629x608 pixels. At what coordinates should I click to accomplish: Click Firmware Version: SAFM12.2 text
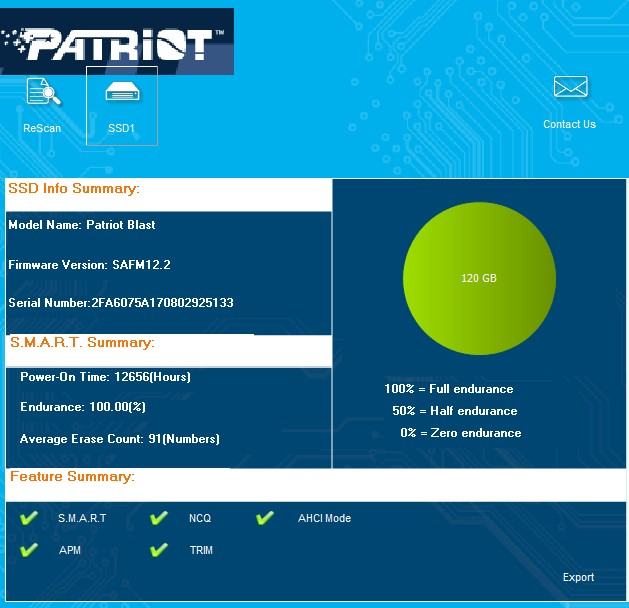pyautogui.click(x=89, y=265)
